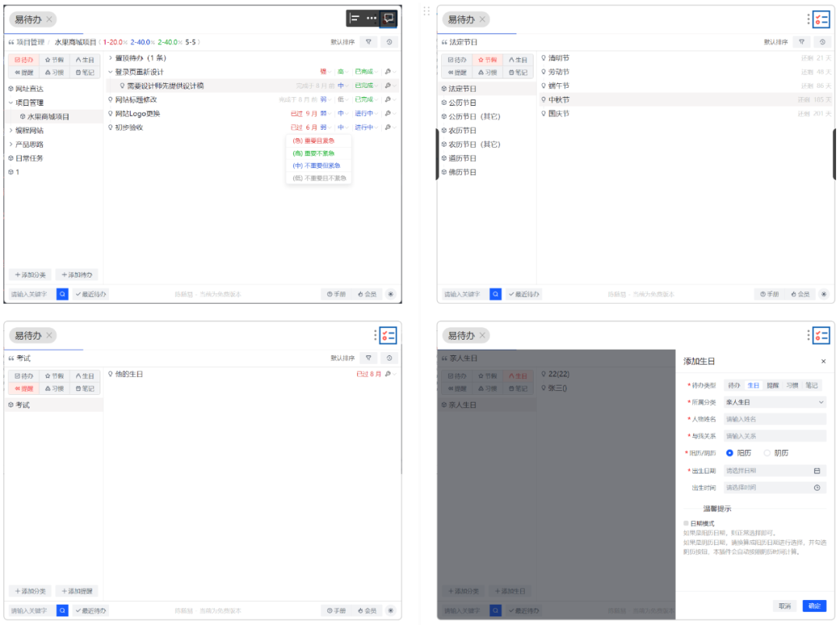The image size is (840, 625).
Task: Open 低 priority dropdown on 网站标题修改 row
Action: click(x=343, y=100)
